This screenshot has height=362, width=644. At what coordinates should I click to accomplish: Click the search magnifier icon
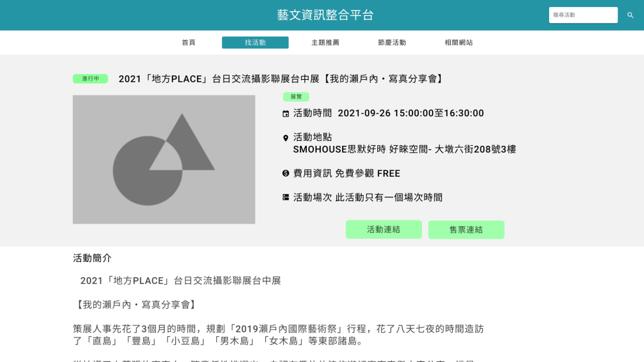point(630,15)
